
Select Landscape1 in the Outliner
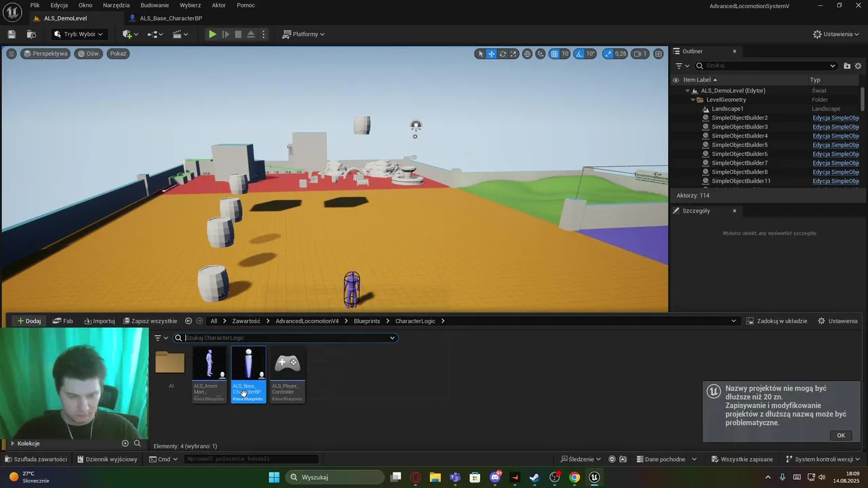pos(727,108)
